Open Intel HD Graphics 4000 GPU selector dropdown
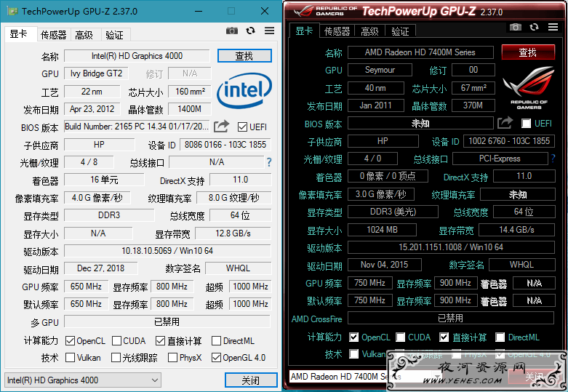The height and width of the screenshot is (392, 568). 83,380
